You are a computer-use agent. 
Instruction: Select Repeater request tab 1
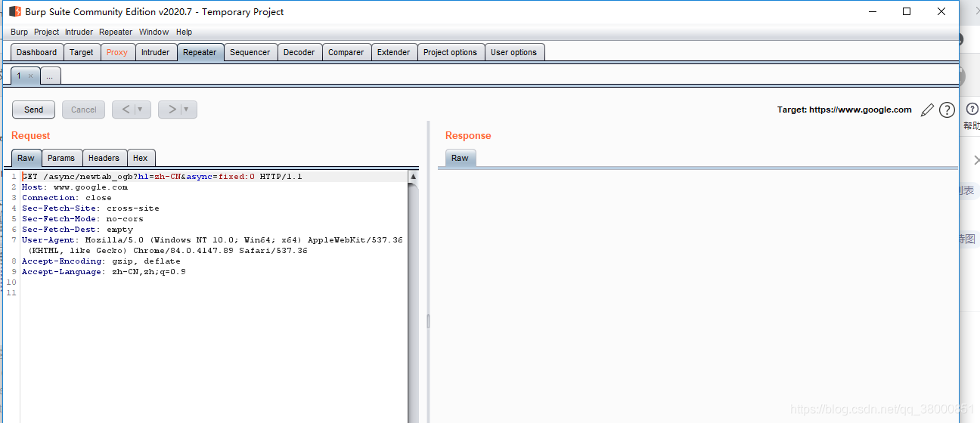(19, 76)
